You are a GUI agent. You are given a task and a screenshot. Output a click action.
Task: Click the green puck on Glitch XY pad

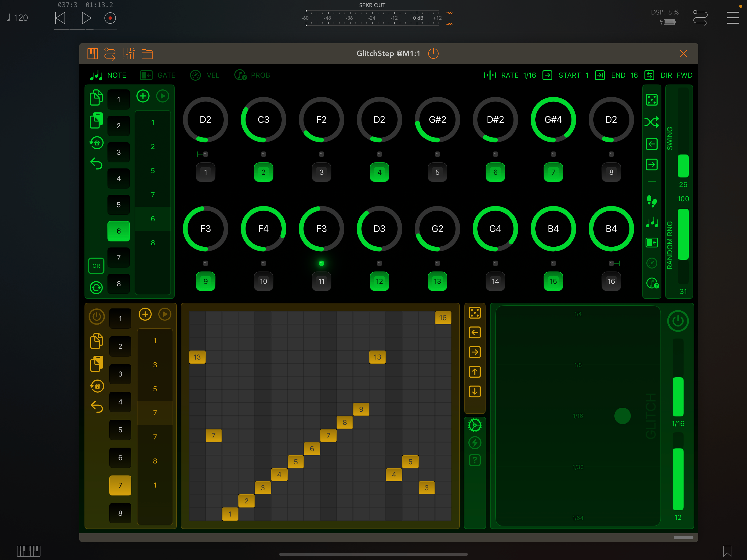click(622, 416)
